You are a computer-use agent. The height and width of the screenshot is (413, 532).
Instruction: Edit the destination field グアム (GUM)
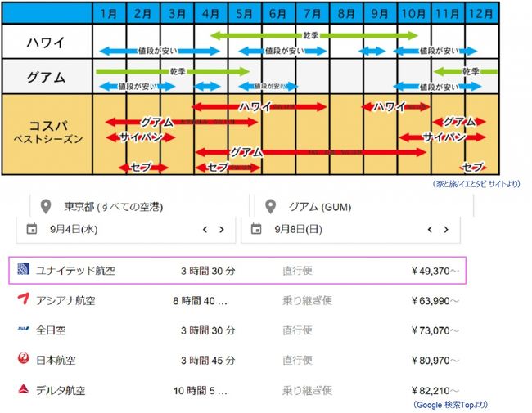coord(363,206)
